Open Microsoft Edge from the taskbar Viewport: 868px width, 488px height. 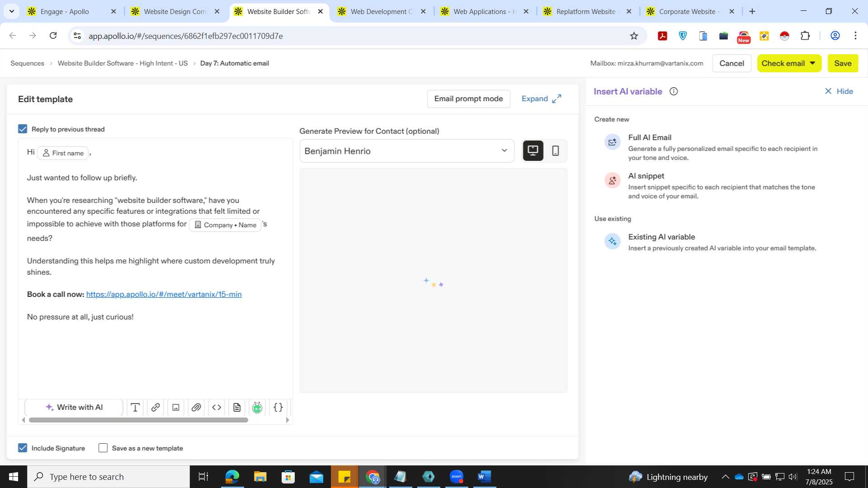coord(232,477)
